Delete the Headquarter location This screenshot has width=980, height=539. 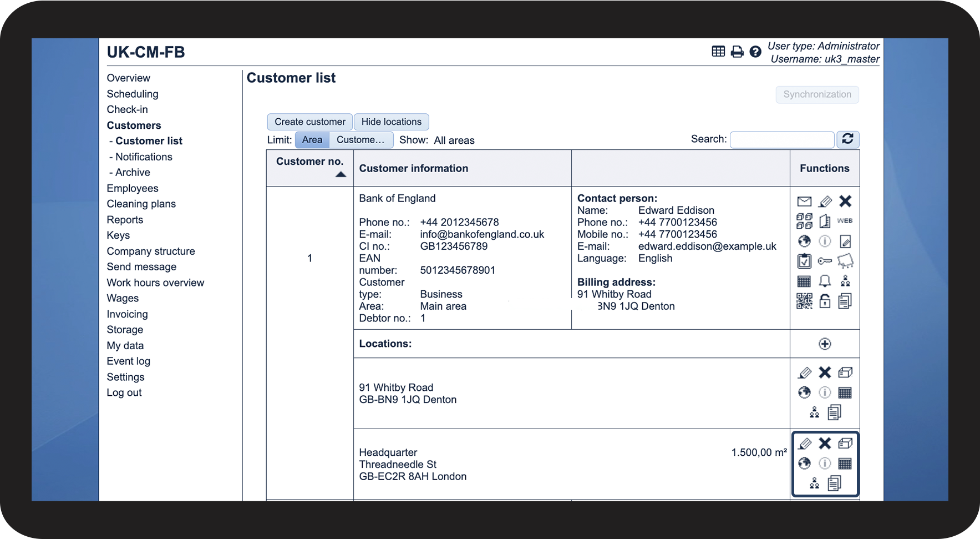[825, 443]
